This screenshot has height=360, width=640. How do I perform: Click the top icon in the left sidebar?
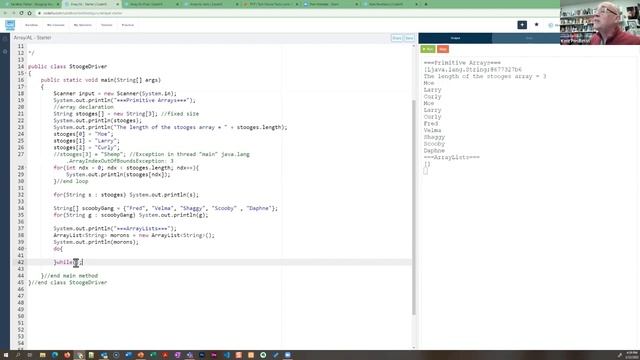[5, 39]
